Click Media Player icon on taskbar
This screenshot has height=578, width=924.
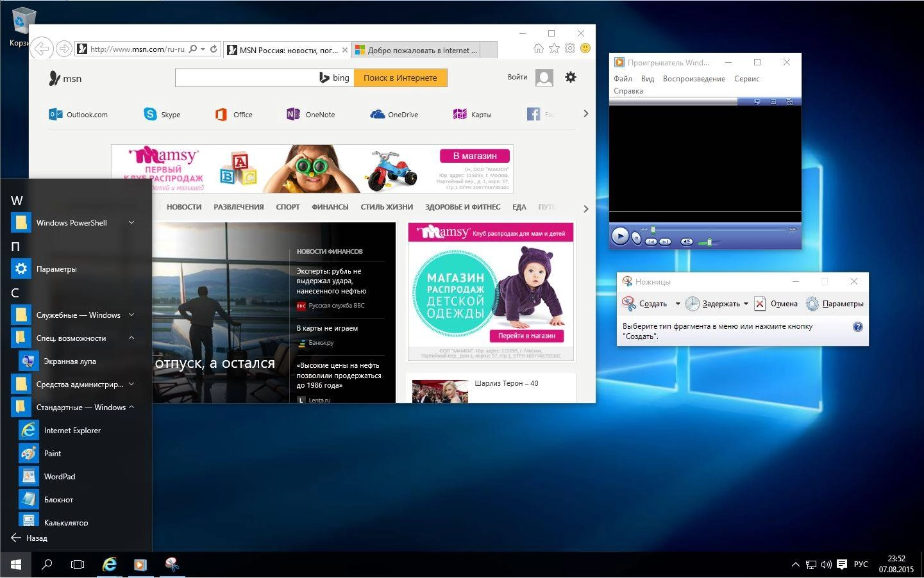[x=140, y=565]
